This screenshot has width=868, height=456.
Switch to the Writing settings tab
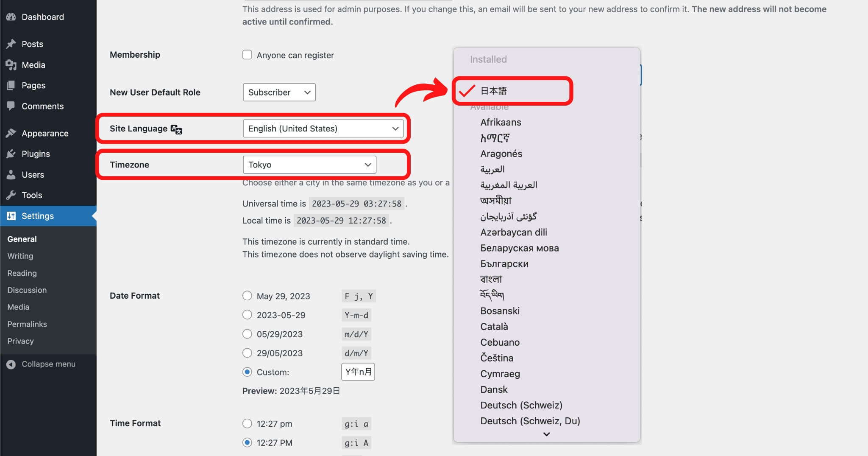(20, 256)
